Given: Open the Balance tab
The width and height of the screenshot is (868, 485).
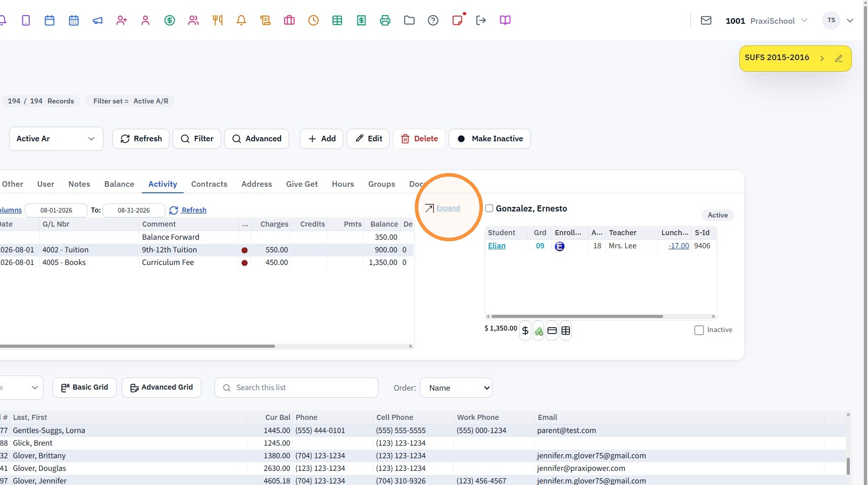Looking at the screenshot, I should (x=119, y=184).
